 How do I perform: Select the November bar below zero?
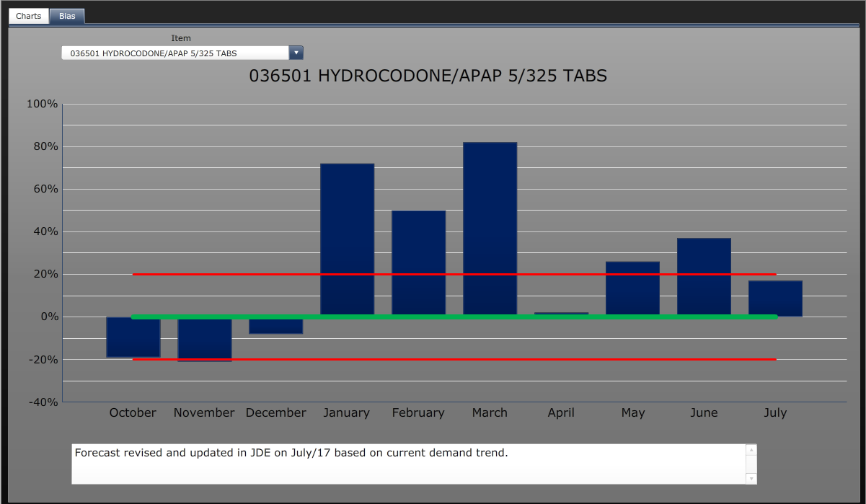click(x=204, y=339)
